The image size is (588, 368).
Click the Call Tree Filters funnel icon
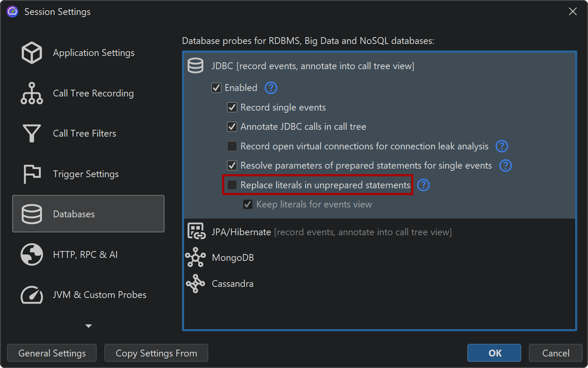pyautogui.click(x=32, y=134)
